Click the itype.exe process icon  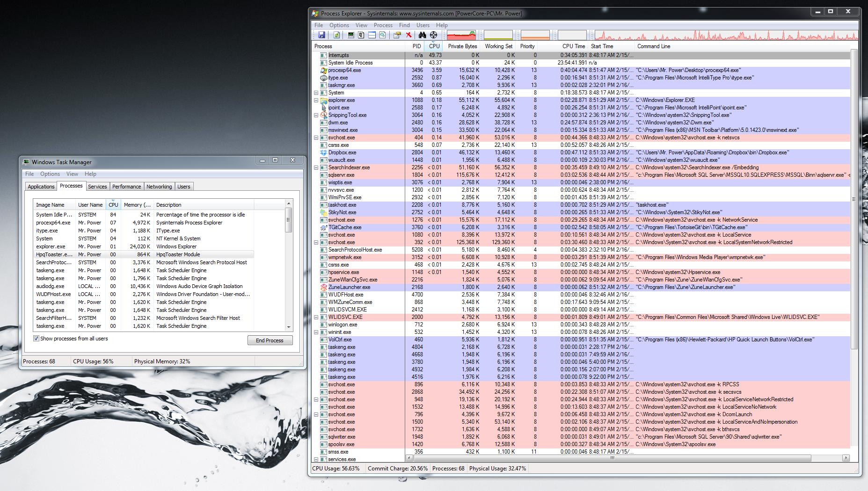pyautogui.click(x=323, y=78)
